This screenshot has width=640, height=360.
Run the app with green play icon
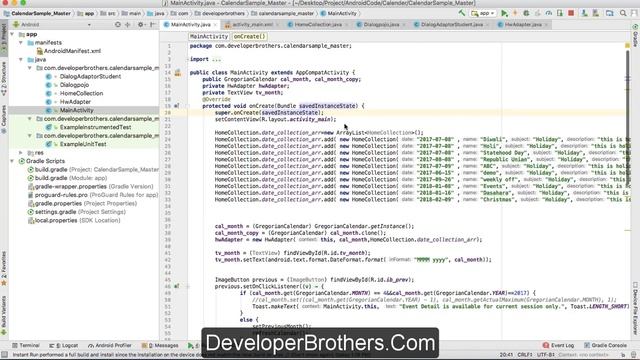(x=504, y=13)
